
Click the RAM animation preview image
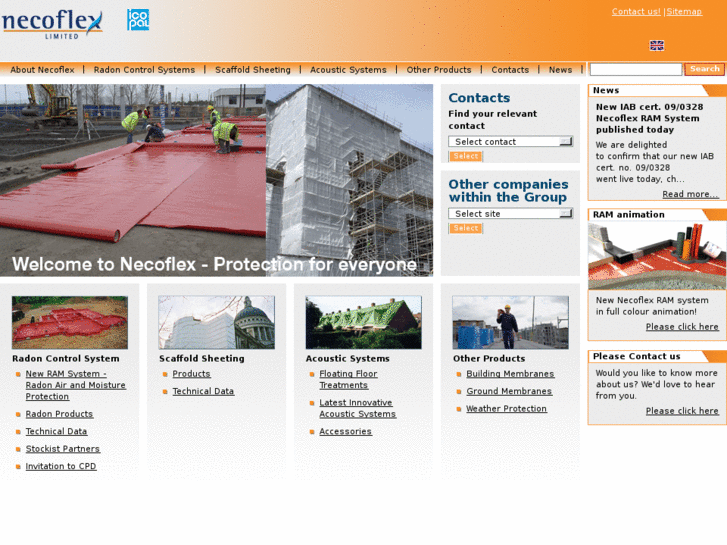point(657,256)
